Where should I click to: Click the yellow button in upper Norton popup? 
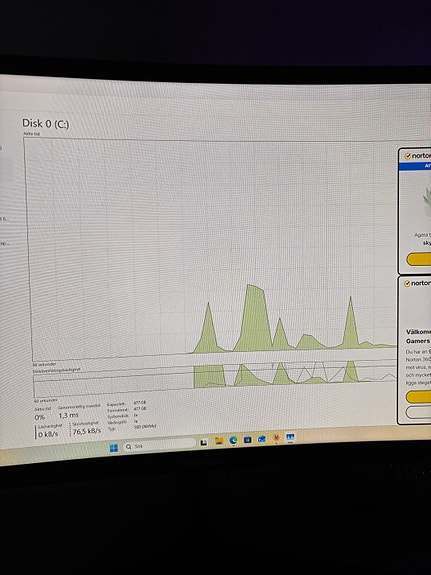tap(419, 259)
